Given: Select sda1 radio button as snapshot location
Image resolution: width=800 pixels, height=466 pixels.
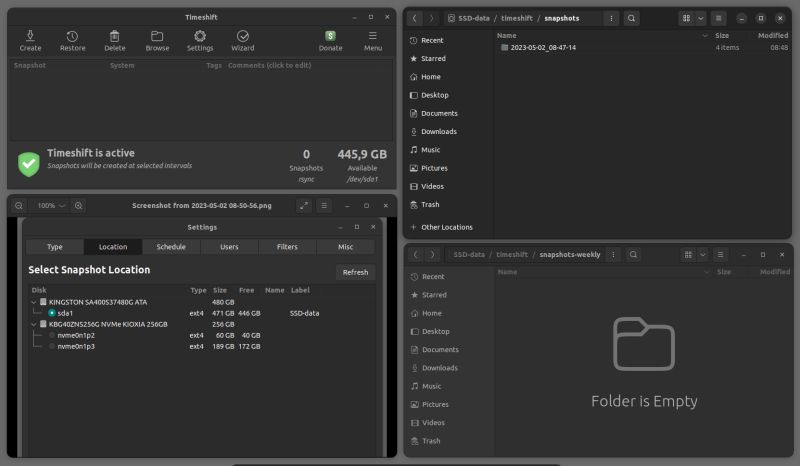Looking at the screenshot, I should (x=52, y=313).
